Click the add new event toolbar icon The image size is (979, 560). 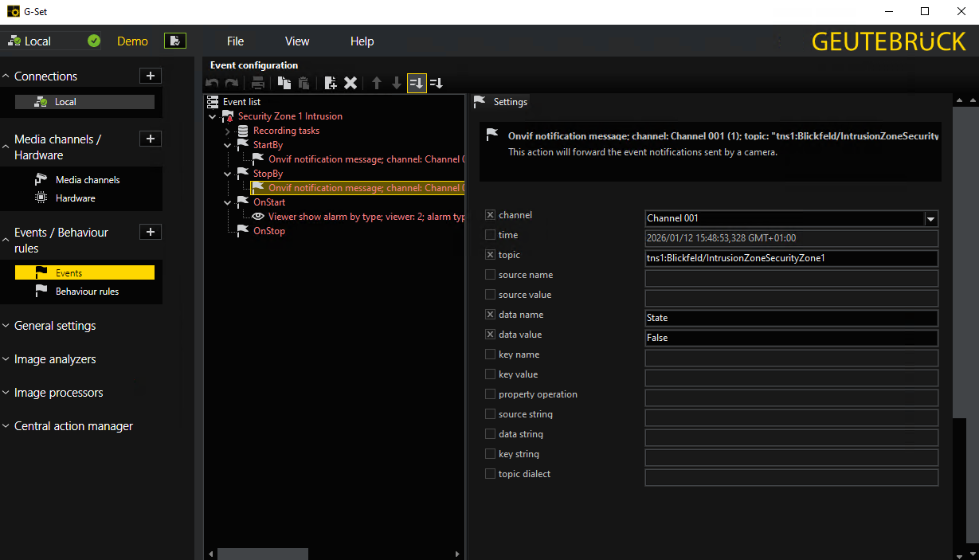coord(331,83)
